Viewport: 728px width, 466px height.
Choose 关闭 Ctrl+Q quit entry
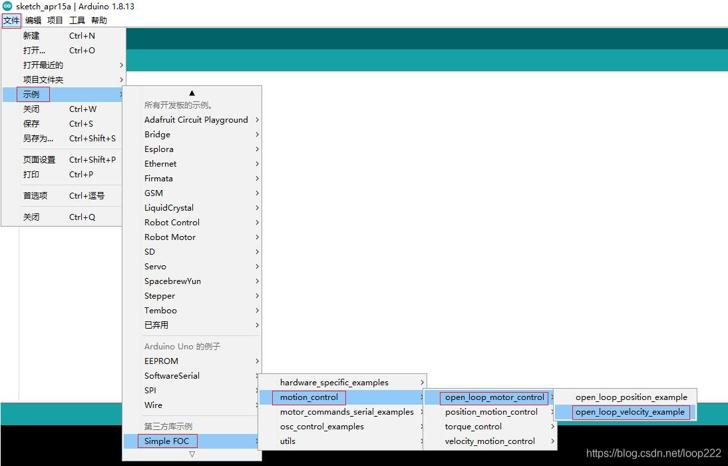tap(64, 217)
